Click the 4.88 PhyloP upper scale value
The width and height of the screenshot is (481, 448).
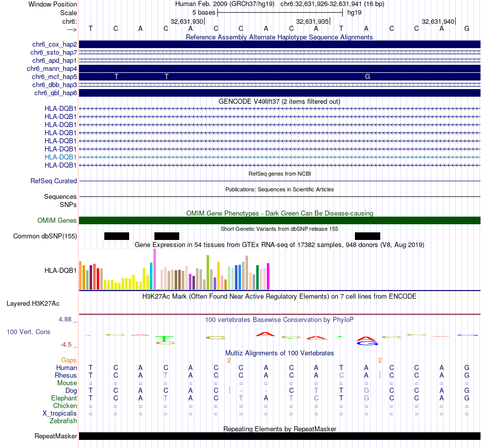(x=65, y=319)
